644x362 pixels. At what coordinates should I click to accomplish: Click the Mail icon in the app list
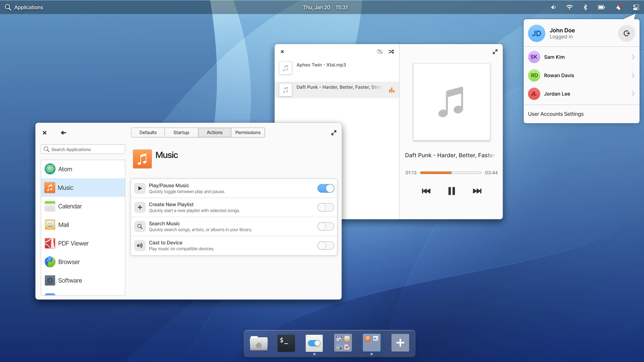tap(50, 225)
